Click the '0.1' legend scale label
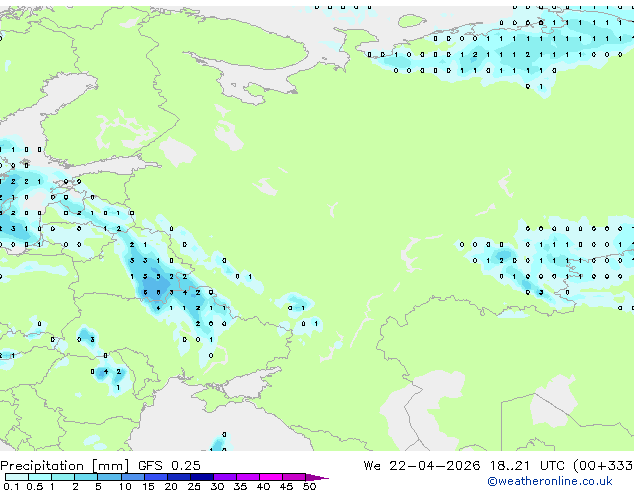 coord(11,486)
